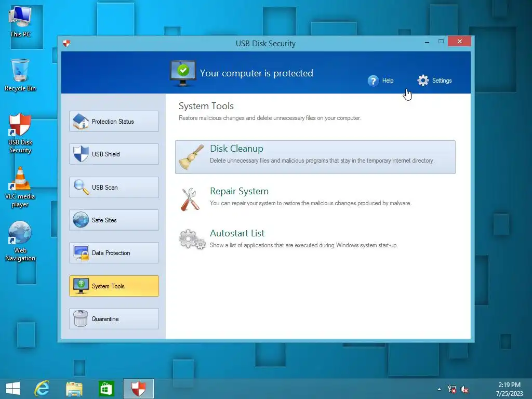Click the Safe Sites globe icon
Viewport: 532px width, 399px height.
click(81, 220)
